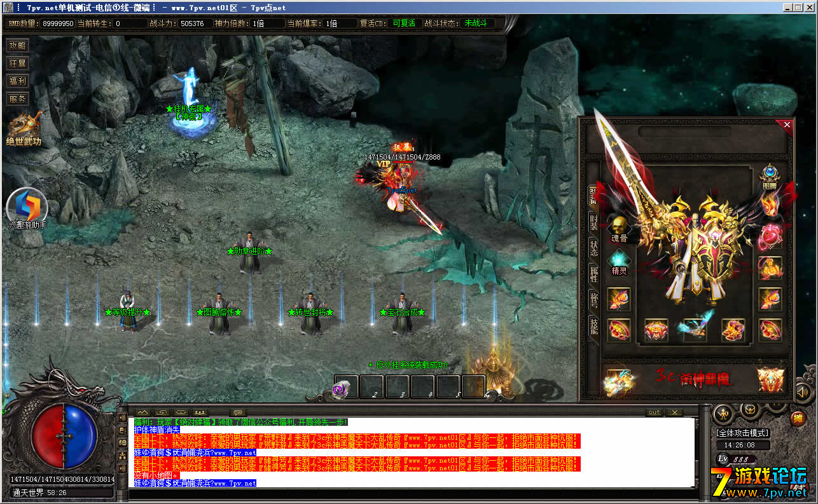Select the red-gold belt slot beside left ring
The height and width of the screenshot is (504, 818).
click(656, 330)
